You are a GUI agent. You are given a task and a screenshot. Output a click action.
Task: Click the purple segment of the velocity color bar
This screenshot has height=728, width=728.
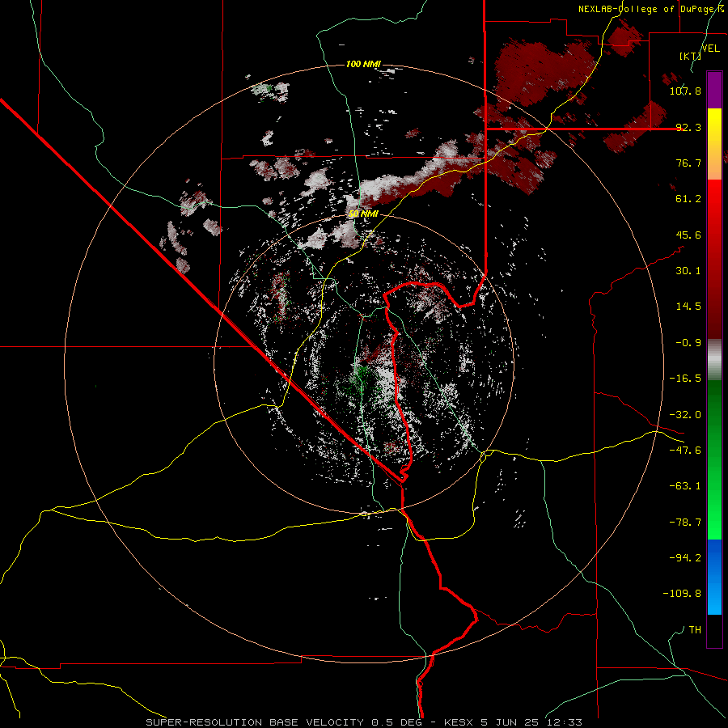714,91
